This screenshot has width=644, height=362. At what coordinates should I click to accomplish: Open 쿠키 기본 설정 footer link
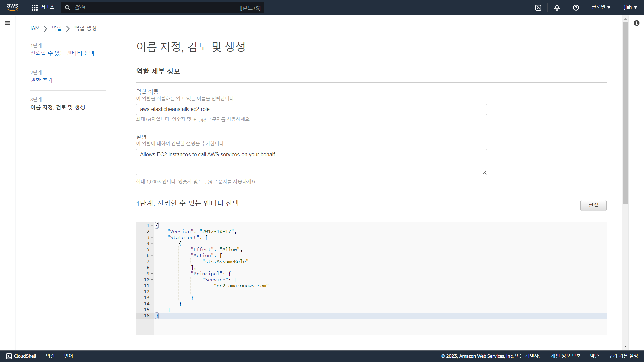623,356
